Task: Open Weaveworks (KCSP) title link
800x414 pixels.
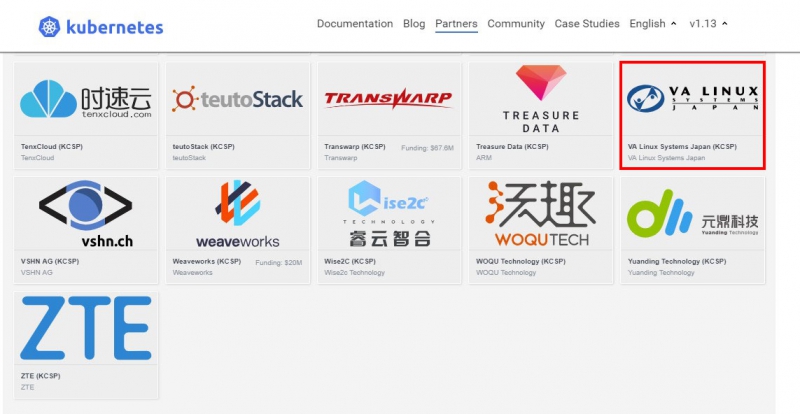Action: point(207,261)
